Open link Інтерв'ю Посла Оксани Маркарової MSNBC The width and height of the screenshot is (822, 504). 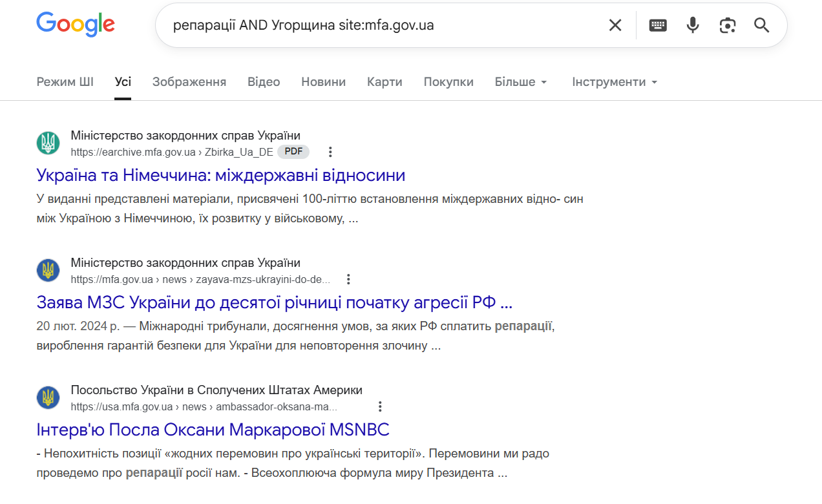tap(213, 430)
